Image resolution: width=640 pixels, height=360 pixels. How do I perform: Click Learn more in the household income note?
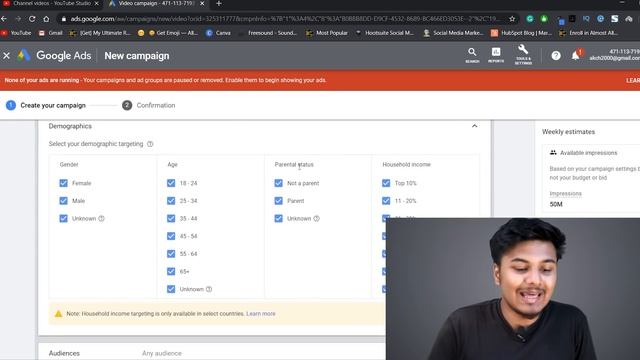(x=261, y=314)
